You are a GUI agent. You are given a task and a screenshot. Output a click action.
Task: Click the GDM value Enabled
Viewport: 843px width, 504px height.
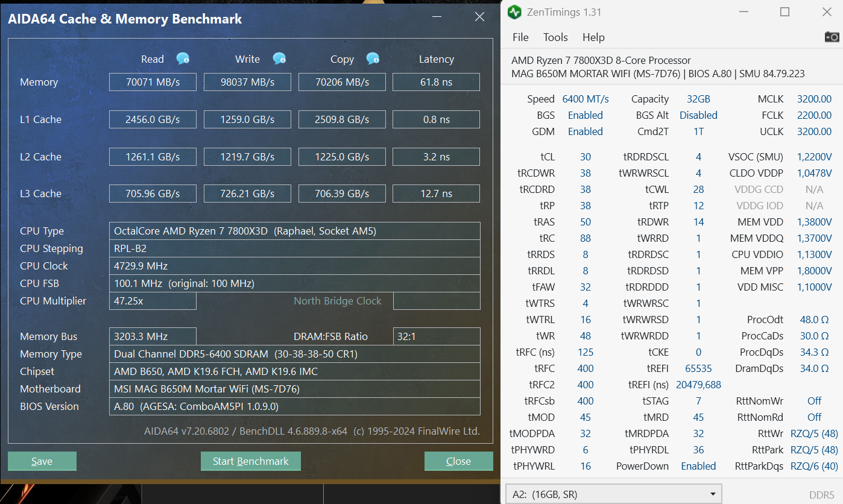tap(586, 131)
